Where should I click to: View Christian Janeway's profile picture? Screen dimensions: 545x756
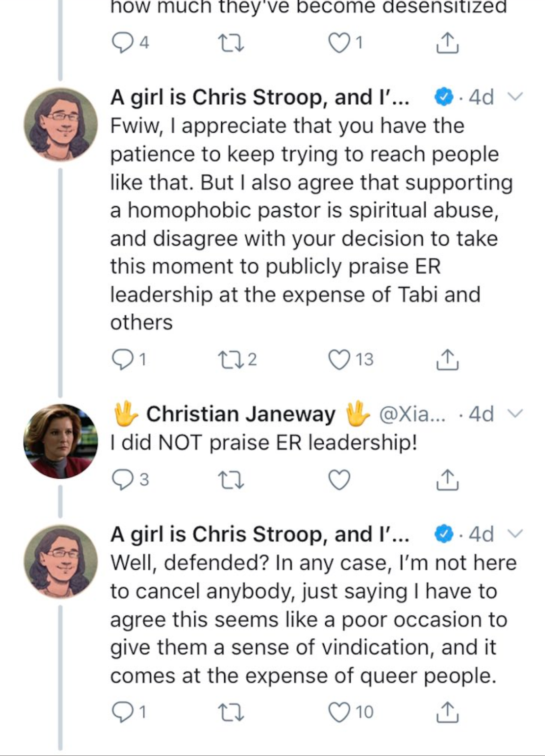coord(61,441)
